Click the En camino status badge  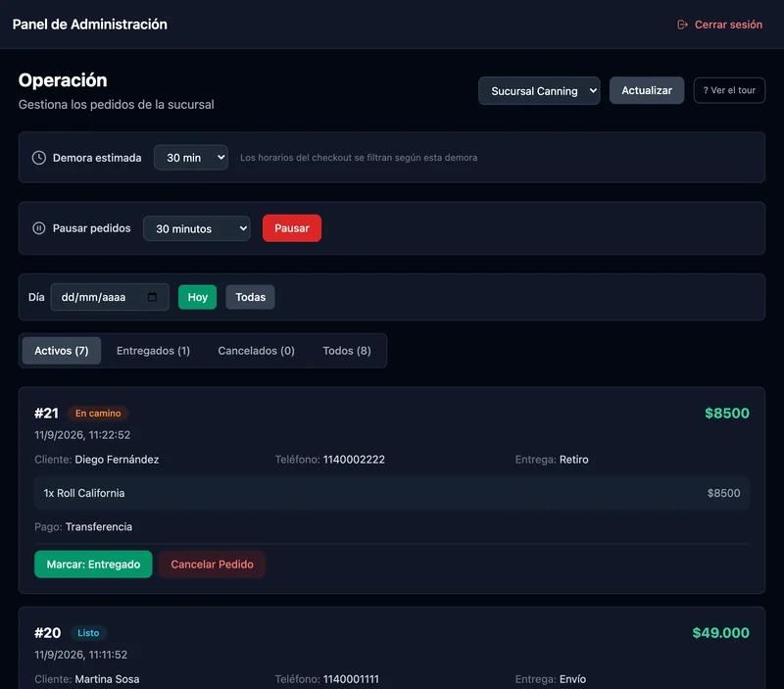pyautogui.click(x=98, y=413)
